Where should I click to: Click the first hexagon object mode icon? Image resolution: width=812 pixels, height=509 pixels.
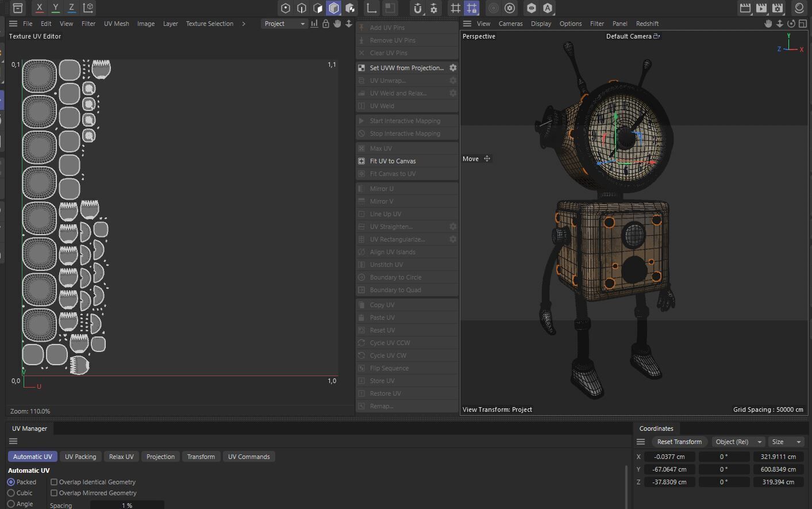tap(286, 8)
